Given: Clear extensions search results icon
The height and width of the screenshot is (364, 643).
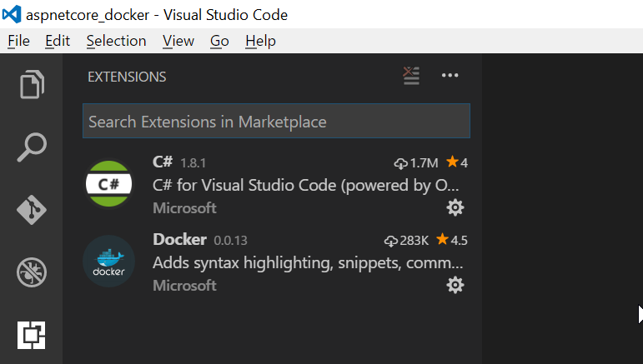Looking at the screenshot, I should 411,76.
